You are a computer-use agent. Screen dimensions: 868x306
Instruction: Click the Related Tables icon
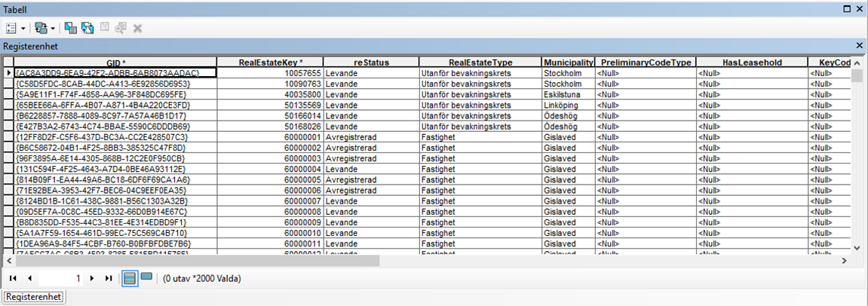[x=41, y=28]
